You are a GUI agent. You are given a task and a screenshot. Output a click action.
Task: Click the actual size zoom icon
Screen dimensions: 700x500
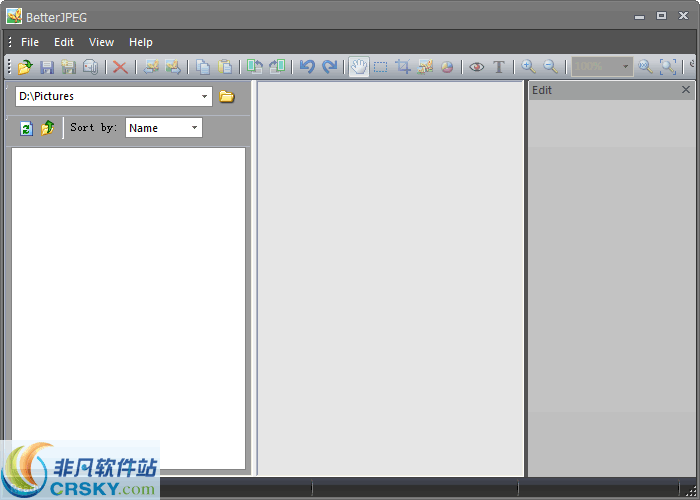[x=646, y=67]
